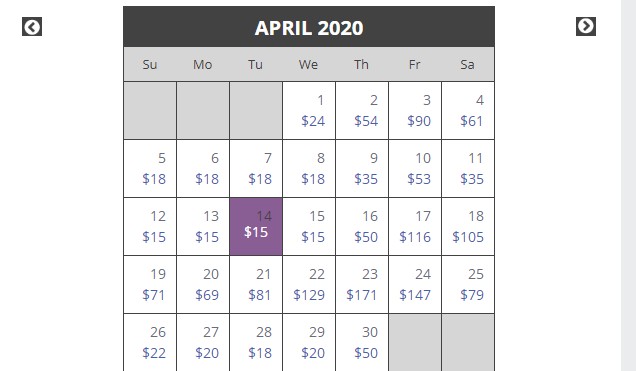Pick April 10 priced $53
Screen dimensions: 636x371
[x=415, y=168]
